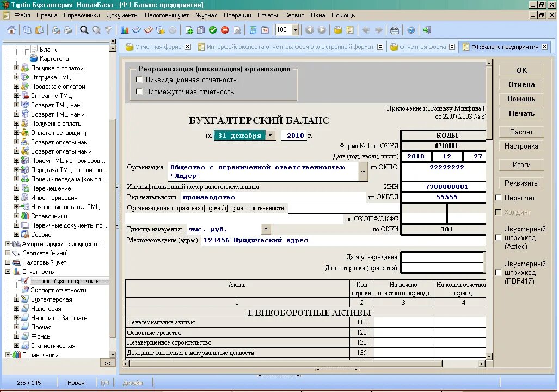Open the Документы menu
This screenshot has height=392, width=559.
coord(122,15)
